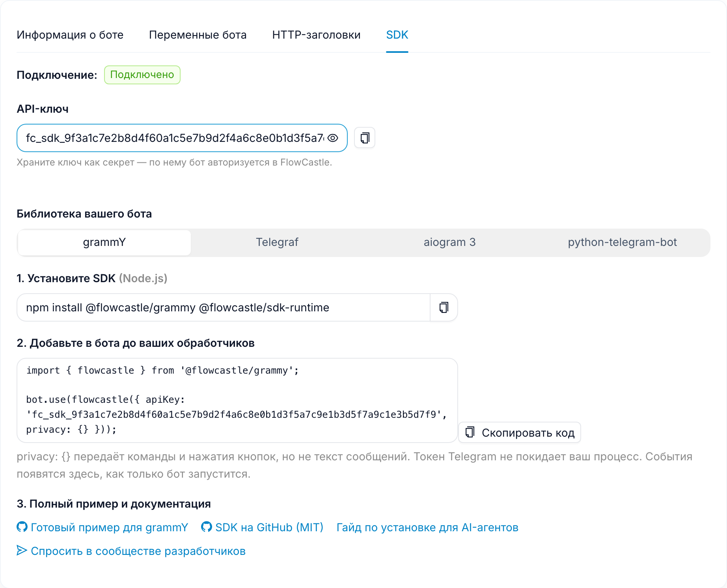The height and width of the screenshot is (588, 727).
Task: Click GitHub icon beside Готовый пример
Action: click(x=22, y=527)
